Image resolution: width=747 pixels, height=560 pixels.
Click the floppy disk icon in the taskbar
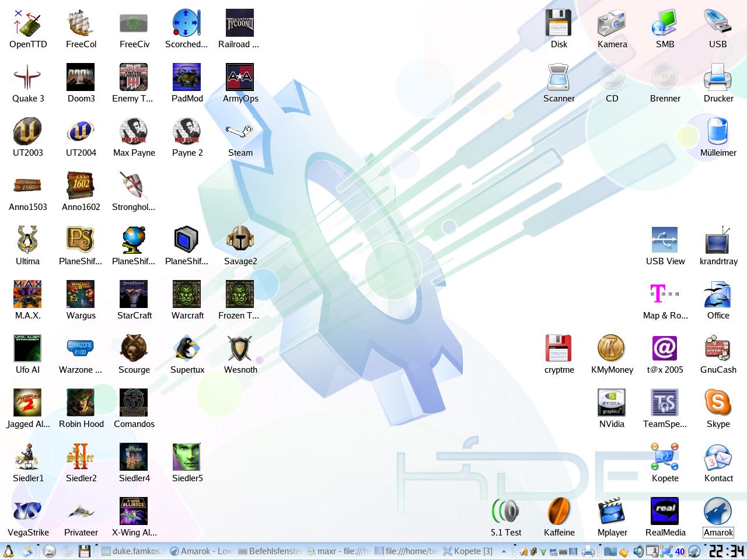[84, 551]
